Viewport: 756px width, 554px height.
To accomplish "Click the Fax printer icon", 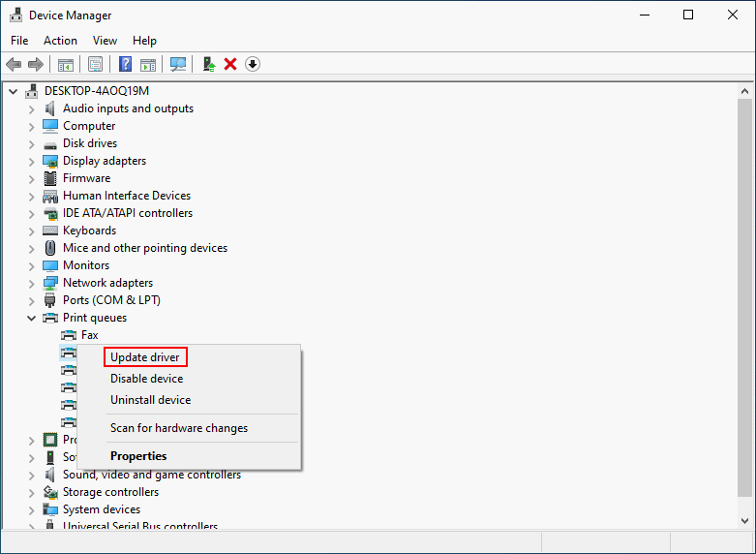I will (x=69, y=335).
